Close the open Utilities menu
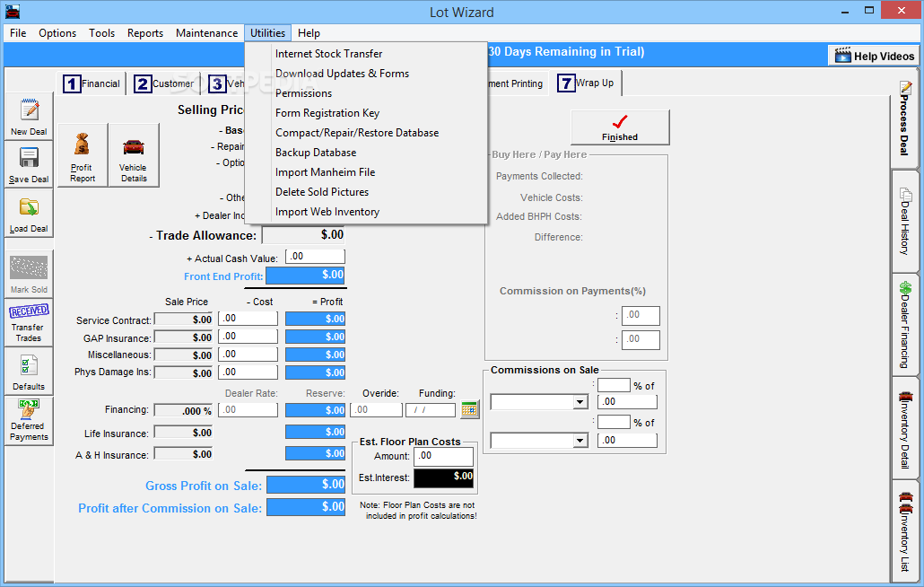The image size is (924, 587). 267,33
